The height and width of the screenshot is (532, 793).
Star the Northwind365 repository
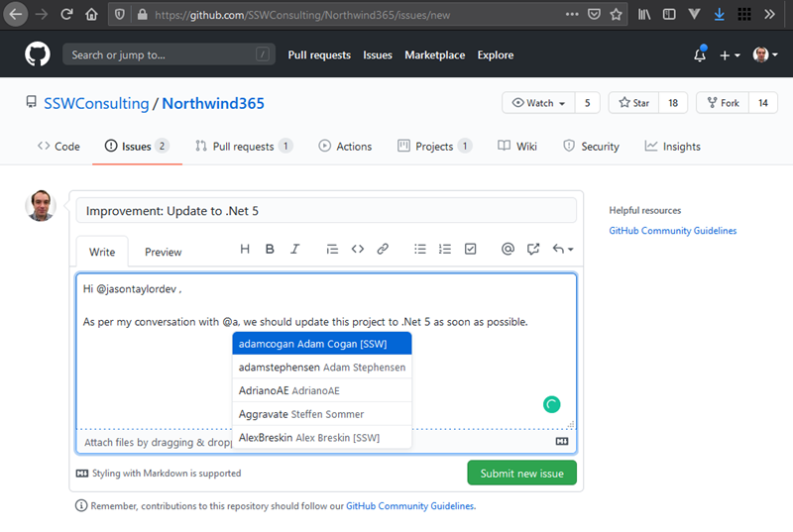pos(634,103)
